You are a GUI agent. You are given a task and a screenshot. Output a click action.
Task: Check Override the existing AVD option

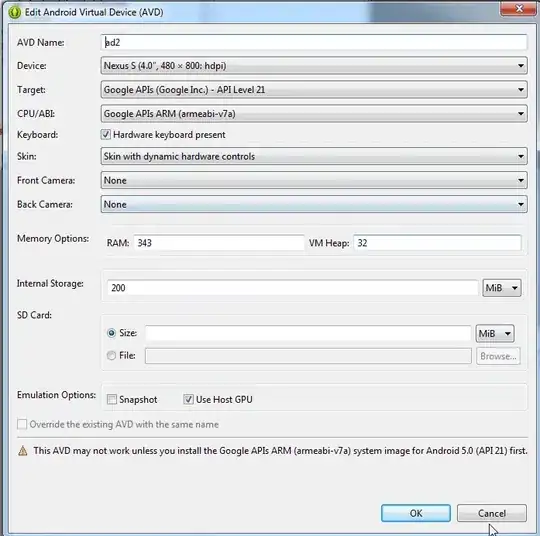pos(22,424)
